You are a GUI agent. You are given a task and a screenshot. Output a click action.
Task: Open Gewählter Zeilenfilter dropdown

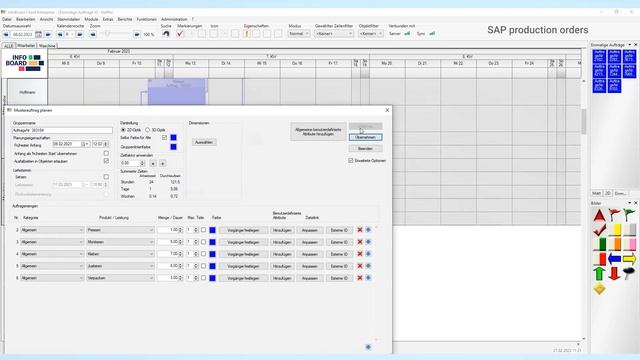point(334,34)
